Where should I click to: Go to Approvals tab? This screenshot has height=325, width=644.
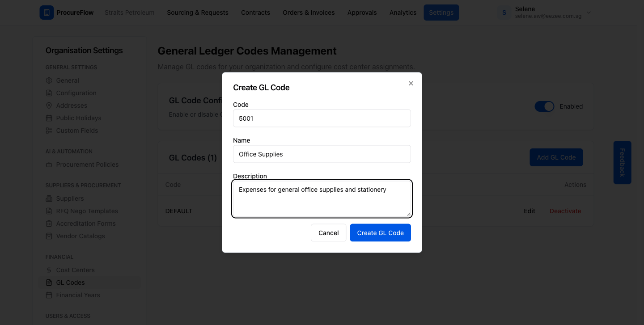coord(362,13)
